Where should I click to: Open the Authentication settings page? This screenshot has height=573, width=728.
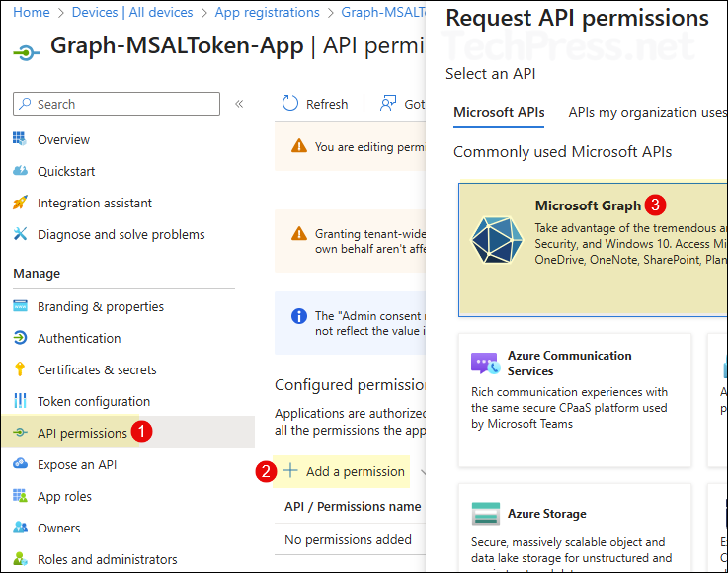[79, 338]
